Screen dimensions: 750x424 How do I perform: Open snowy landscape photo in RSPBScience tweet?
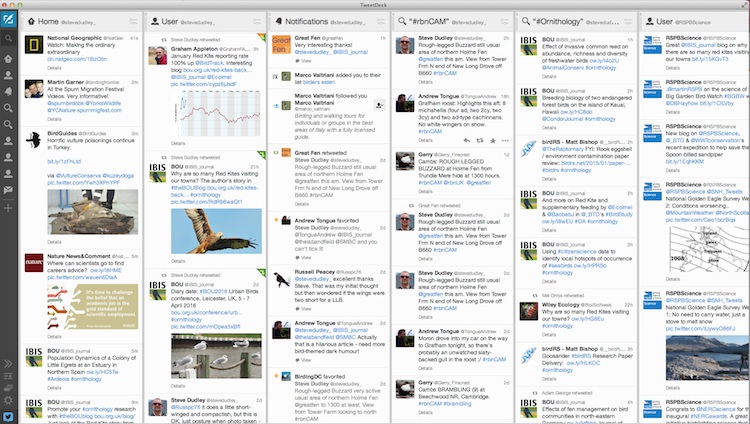click(707, 358)
